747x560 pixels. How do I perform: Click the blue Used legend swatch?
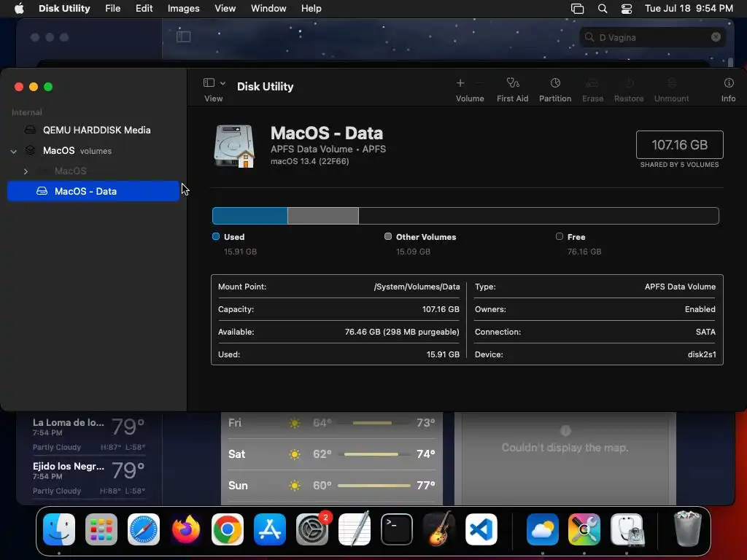click(x=216, y=237)
